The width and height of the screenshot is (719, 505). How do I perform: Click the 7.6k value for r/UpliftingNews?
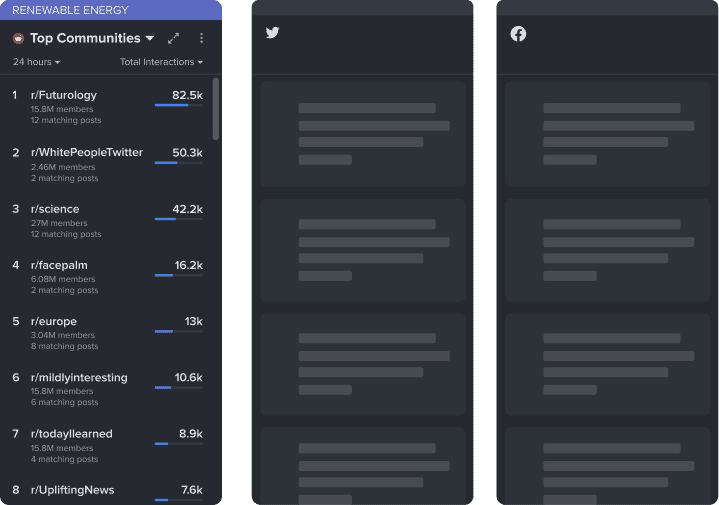[x=192, y=490]
